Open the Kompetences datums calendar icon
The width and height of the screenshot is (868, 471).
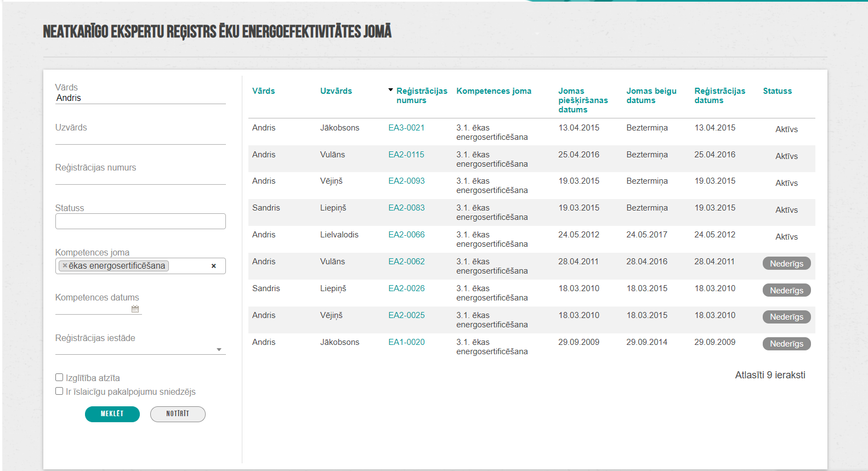pos(135,309)
